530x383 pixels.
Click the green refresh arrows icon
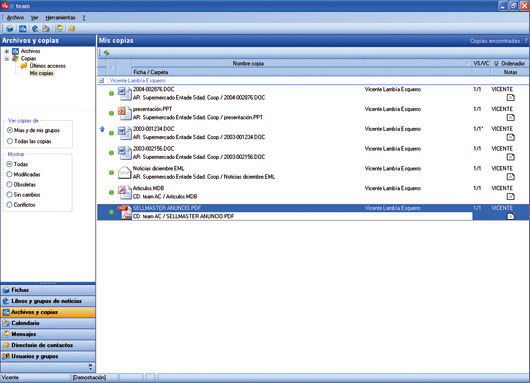tap(106, 53)
